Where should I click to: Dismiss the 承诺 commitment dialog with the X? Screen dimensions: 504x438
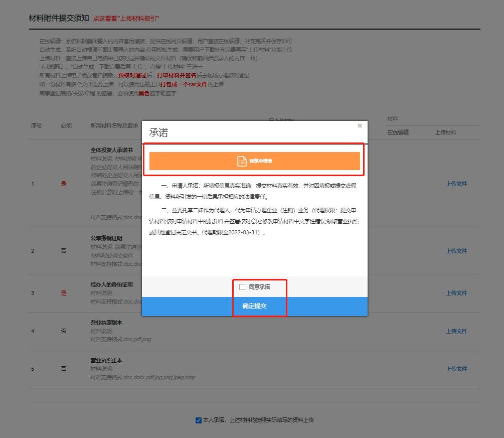(360, 126)
